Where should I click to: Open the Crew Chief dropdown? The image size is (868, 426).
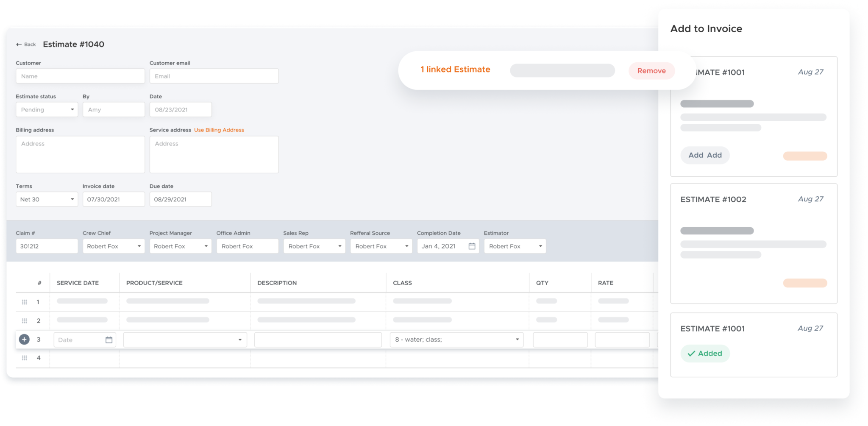coord(114,246)
